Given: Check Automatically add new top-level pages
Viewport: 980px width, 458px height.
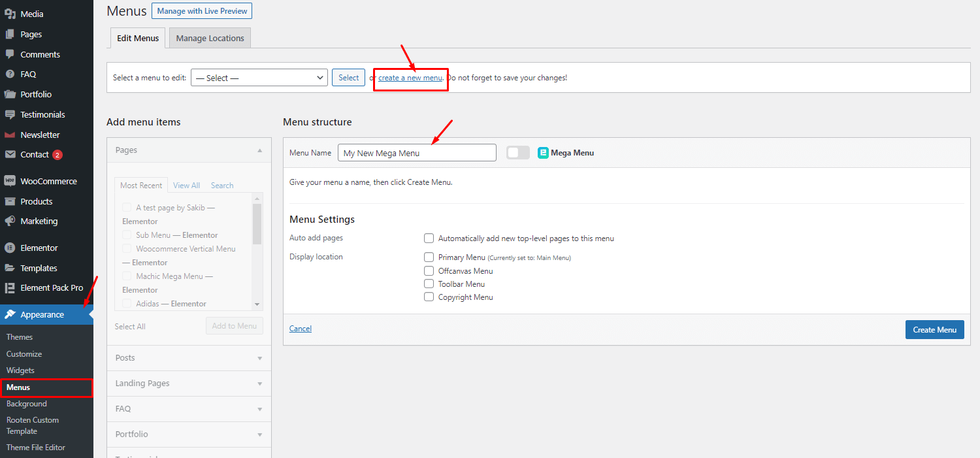Looking at the screenshot, I should click(429, 238).
